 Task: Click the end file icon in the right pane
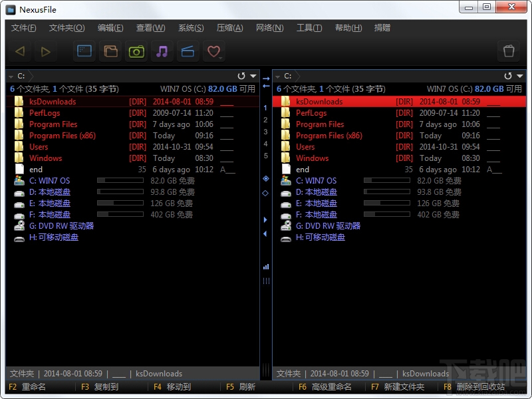coord(287,170)
